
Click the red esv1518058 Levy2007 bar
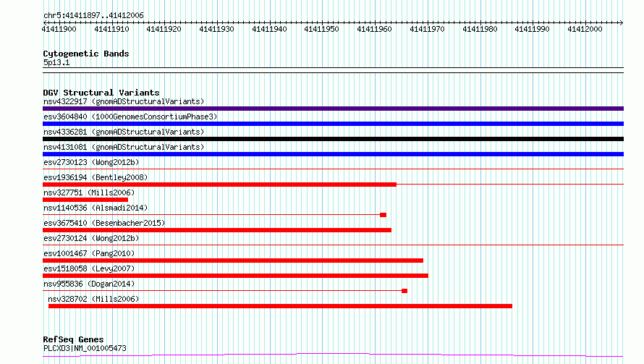pos(235,276)
